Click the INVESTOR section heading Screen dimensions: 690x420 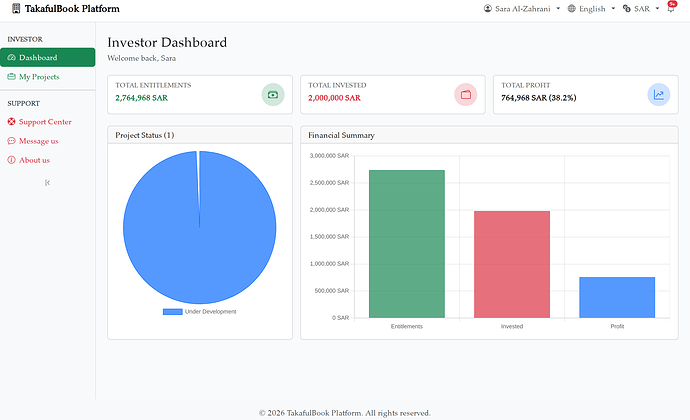click(25, 39)
